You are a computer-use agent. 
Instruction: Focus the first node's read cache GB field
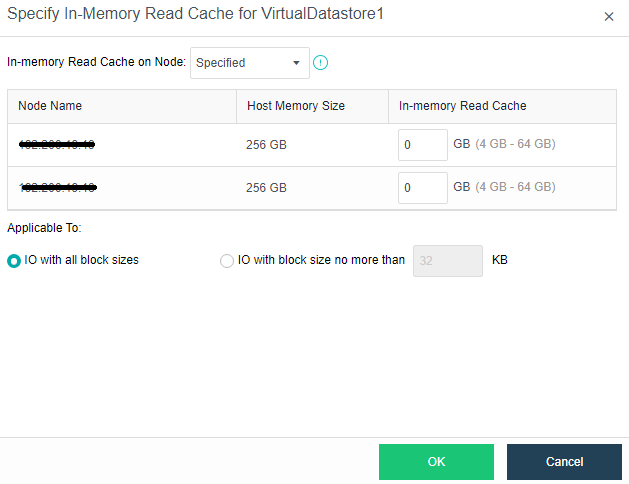(x=422, y=144)
